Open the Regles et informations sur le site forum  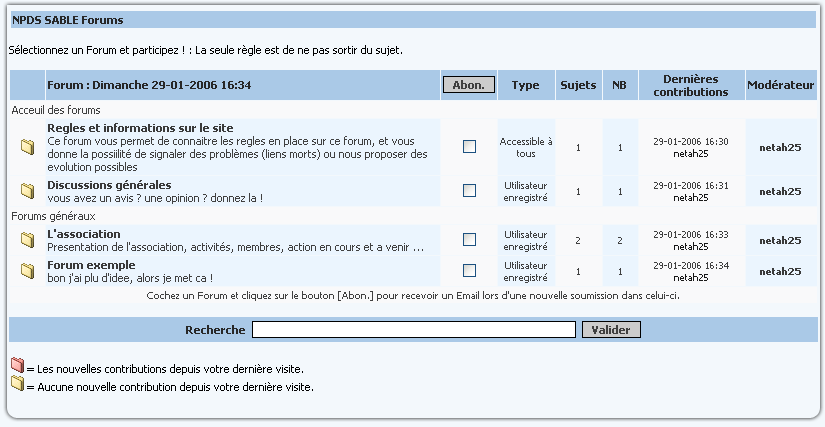pyautogui.click(x=140, y=128)
